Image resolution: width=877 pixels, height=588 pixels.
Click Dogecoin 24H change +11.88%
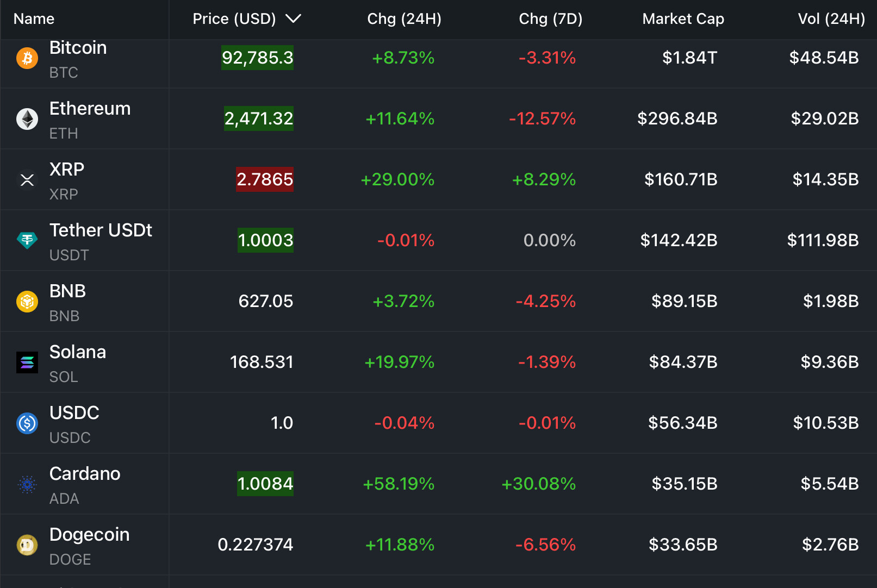[x=400, y=545]
